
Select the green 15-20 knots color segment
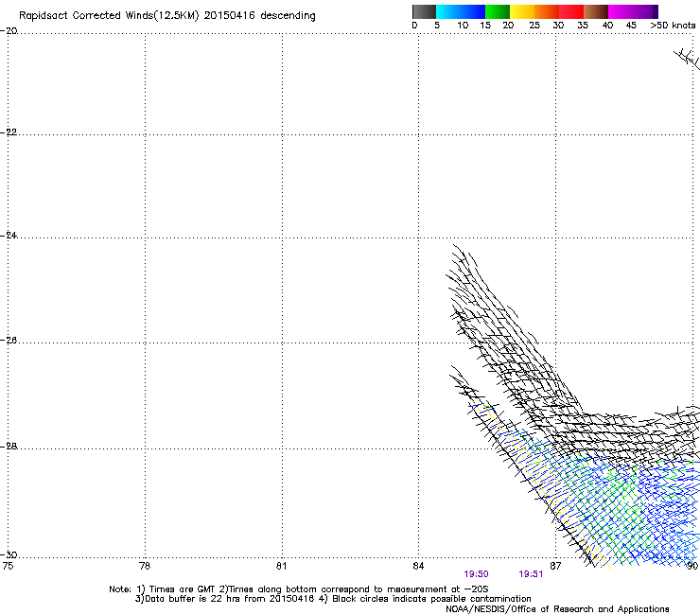click(x=498, y=11)
